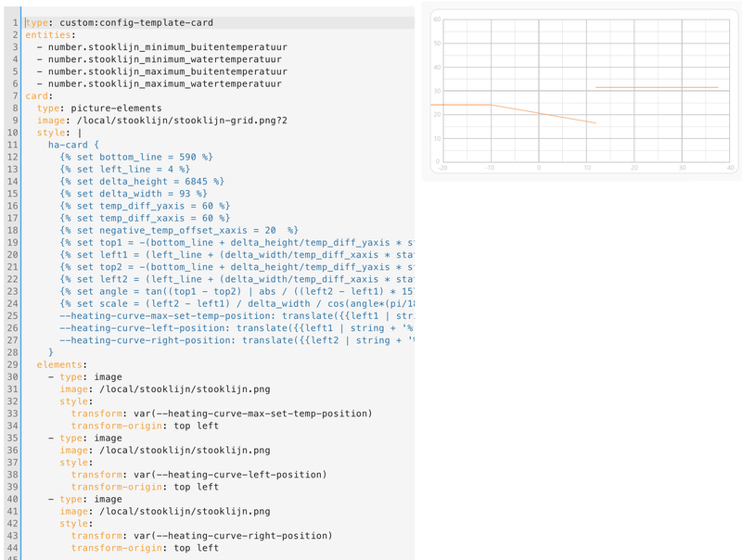Click 'transform-origin: top left' on line 39

pos(145,487)
